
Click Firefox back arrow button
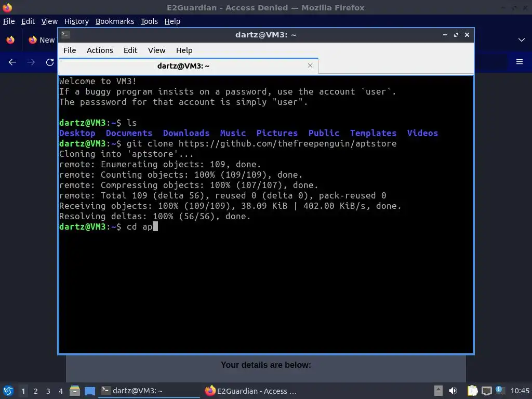(x=12, y=62)
